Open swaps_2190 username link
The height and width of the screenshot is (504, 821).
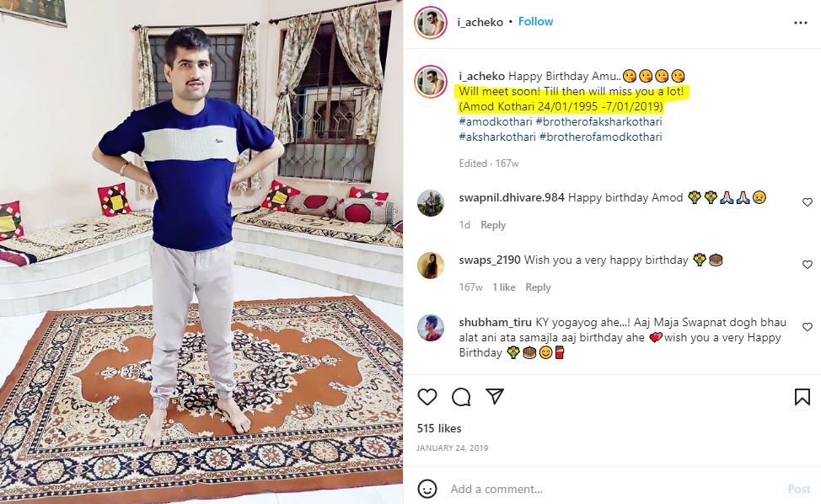click(490, 260)
